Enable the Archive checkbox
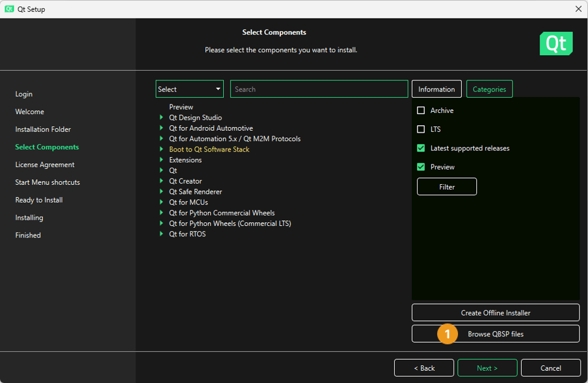The width and height of the screenshot is (588, 383). coord(421,110)
